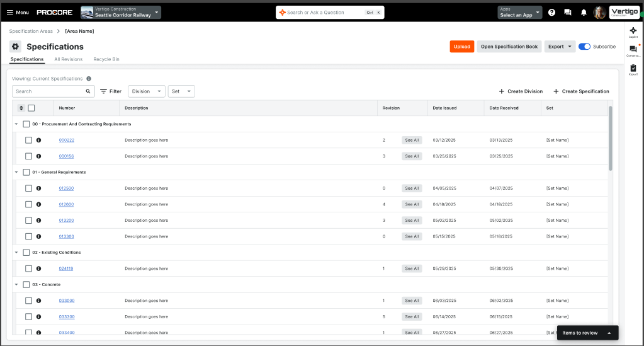Open Copilot sparkle icon in right sidebar
Viewport: 644px width, 346px height.
(633, 30)
